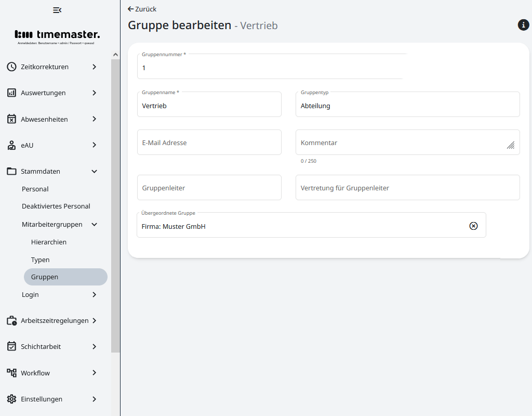The width and height of the screenshot is (532, 416).
Task: Click the Workflow diagram icon
Action: tap(11, 373)
